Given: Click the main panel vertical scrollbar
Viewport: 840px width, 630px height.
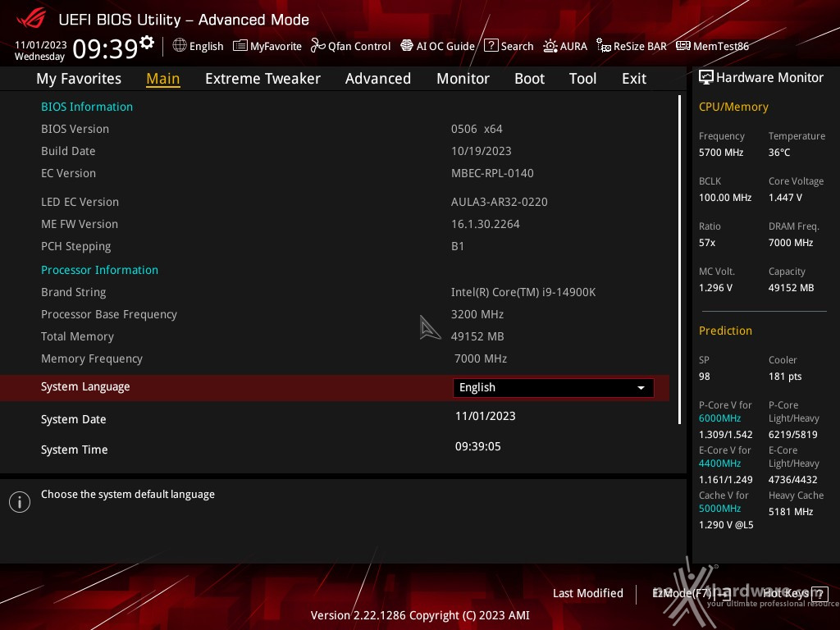Looking at the screenshot, I should 679,260.
